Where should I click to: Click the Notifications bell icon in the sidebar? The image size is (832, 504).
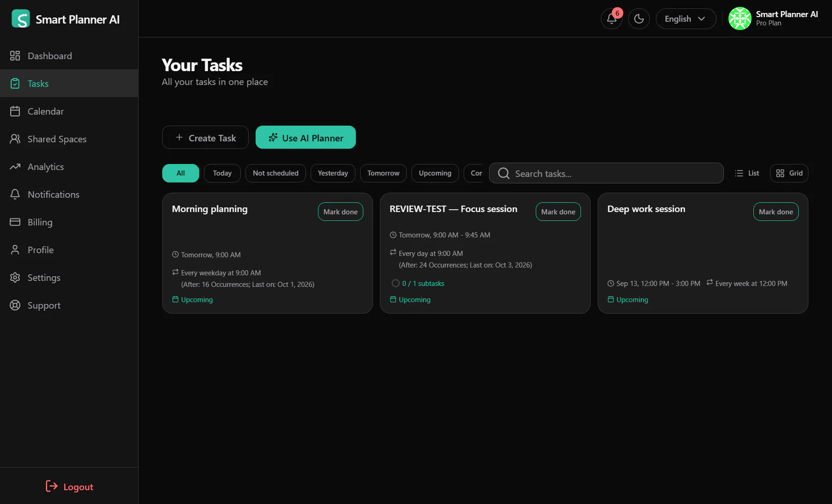15,194
